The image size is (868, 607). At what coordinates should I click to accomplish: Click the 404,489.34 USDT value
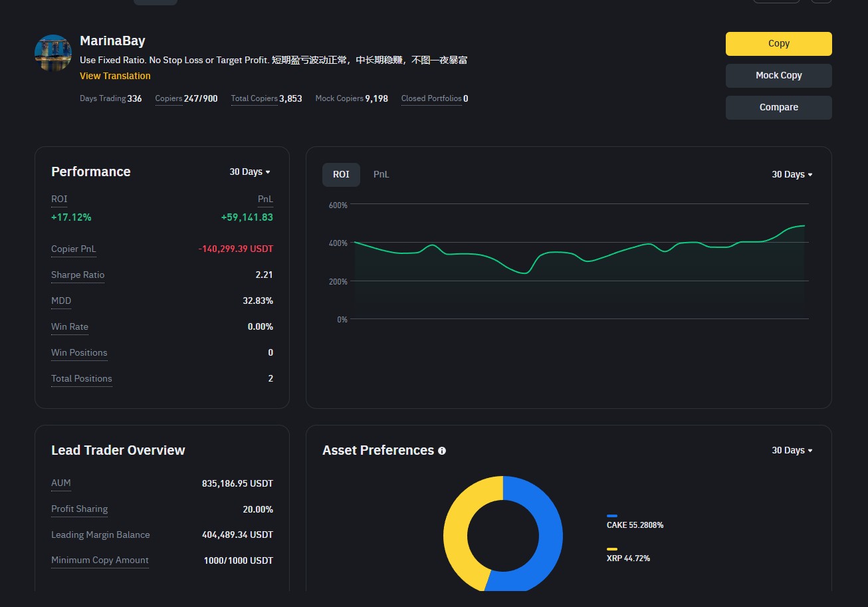coord(237,535)
